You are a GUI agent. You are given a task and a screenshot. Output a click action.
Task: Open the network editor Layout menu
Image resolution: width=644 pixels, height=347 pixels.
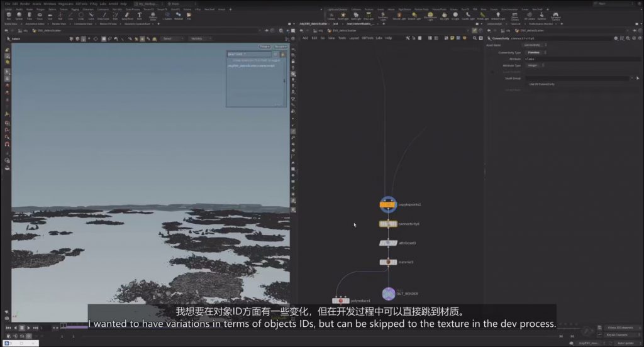(x=353, y=38)
